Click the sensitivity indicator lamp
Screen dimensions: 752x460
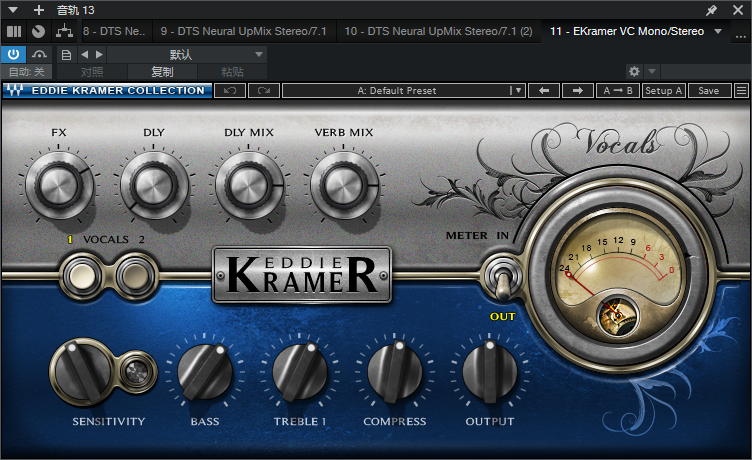coord(137,371)
